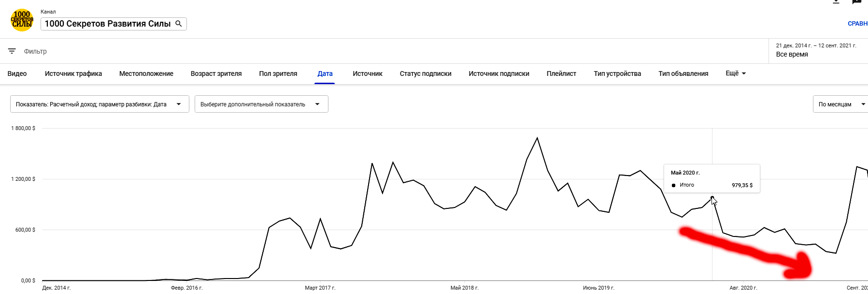Open the date range picker 'Все время'
This screenshot has height=294, width=868.
(x=816, y=50)
